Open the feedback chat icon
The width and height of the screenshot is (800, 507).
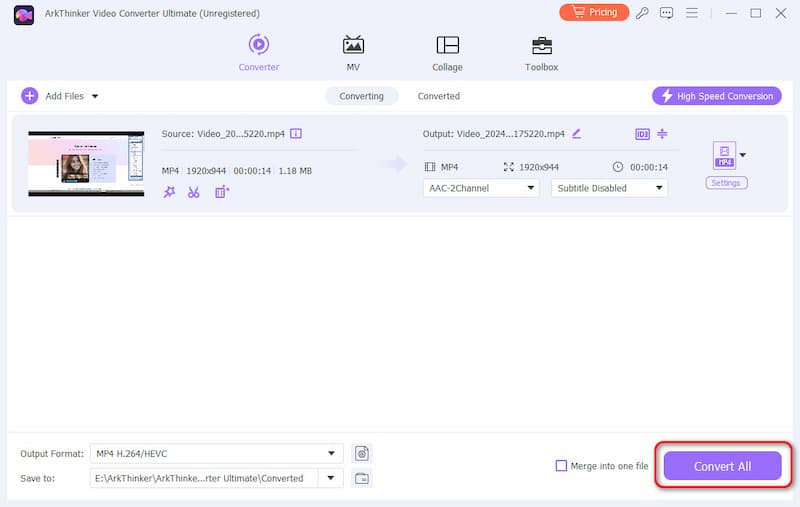click(x=666, y=13)
